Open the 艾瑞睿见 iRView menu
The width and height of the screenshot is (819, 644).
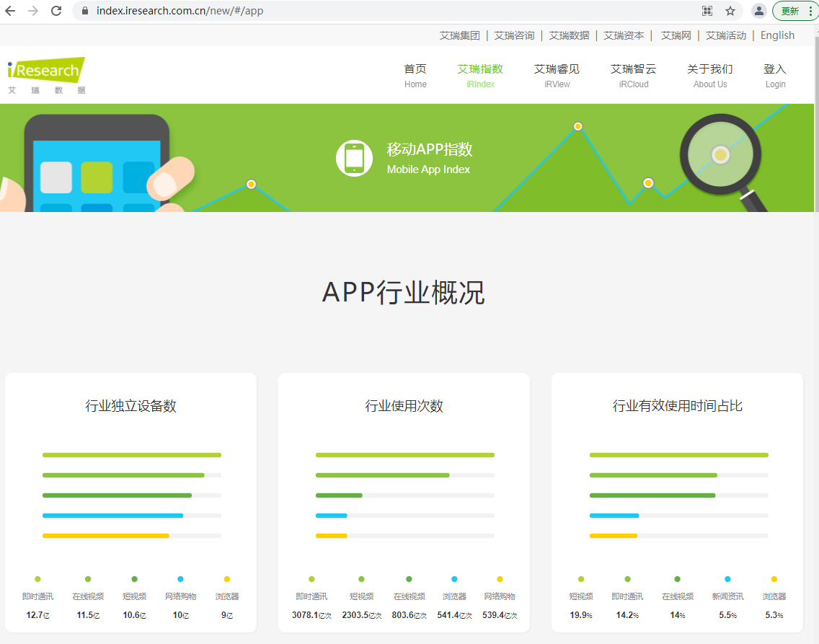coord(557,76)
